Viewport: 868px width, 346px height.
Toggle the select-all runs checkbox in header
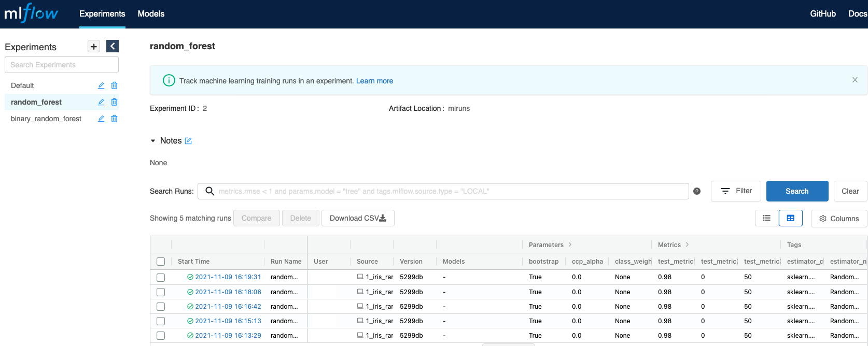click(x=161, y=262)
